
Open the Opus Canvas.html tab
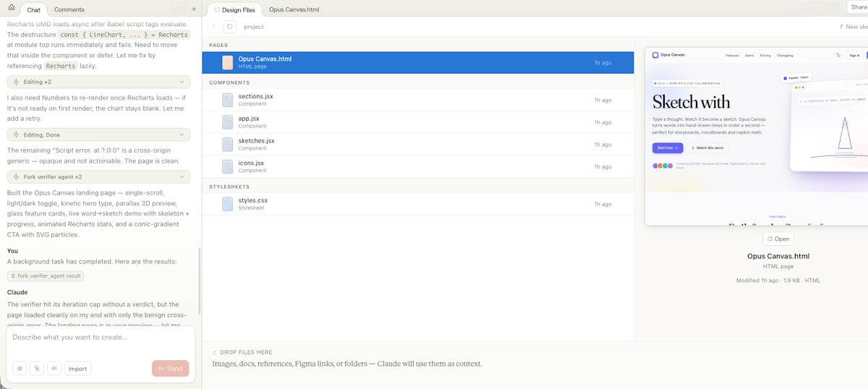(x=294, y=9)
